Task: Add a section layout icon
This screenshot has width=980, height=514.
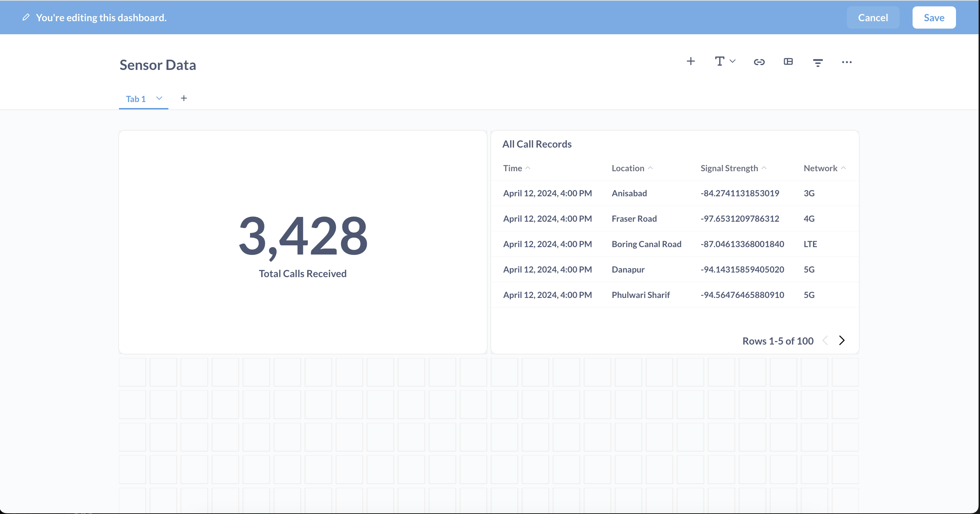Action: tap(788, 62)
